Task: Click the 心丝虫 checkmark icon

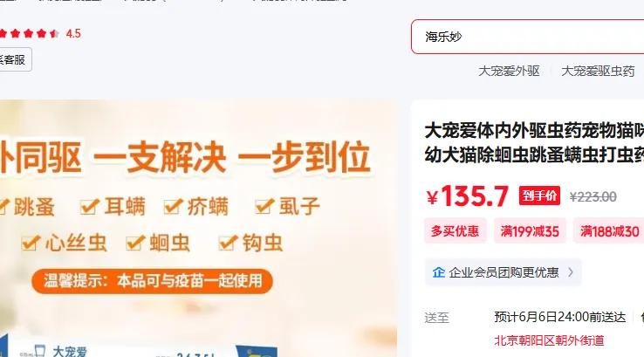Action: click(x=31, y=243)
